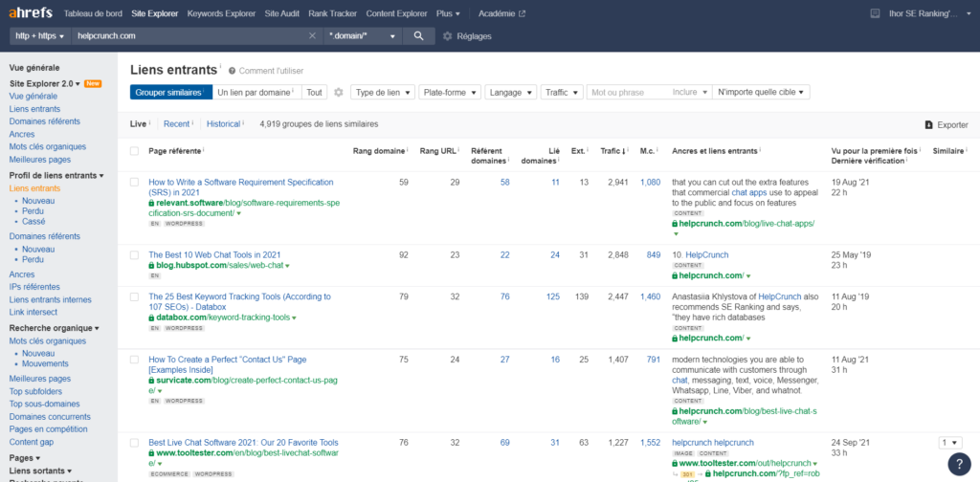Select Un lien par domaine mode
Viewport: 980px width, 482px height.
256,93
